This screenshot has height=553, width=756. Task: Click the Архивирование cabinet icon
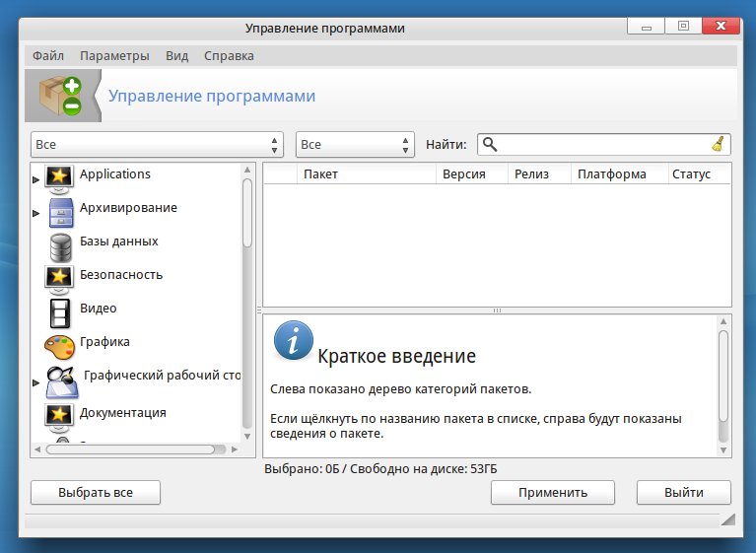tap(61, 213)
